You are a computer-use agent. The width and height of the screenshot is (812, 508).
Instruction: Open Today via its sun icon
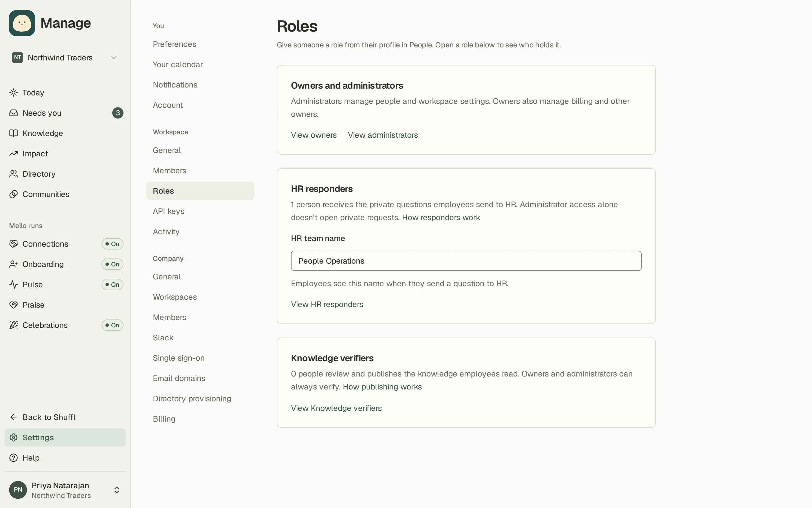[x=14, y=93]
